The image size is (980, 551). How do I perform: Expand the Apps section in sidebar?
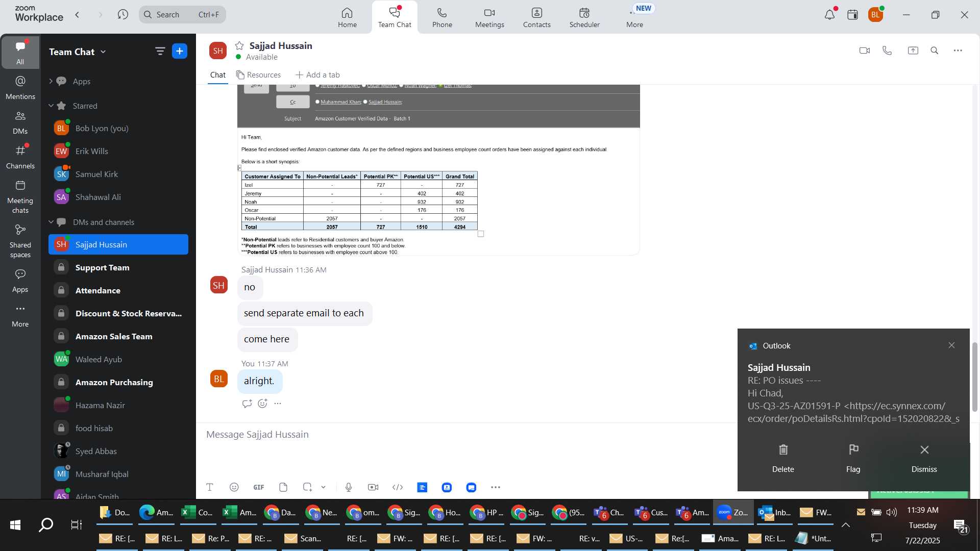point(51,81)
